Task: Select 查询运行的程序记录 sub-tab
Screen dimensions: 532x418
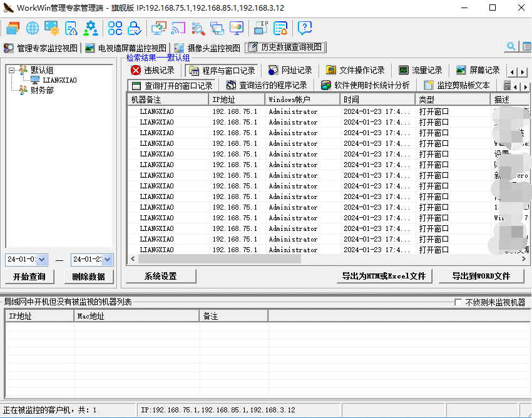Action: point(267,85)
